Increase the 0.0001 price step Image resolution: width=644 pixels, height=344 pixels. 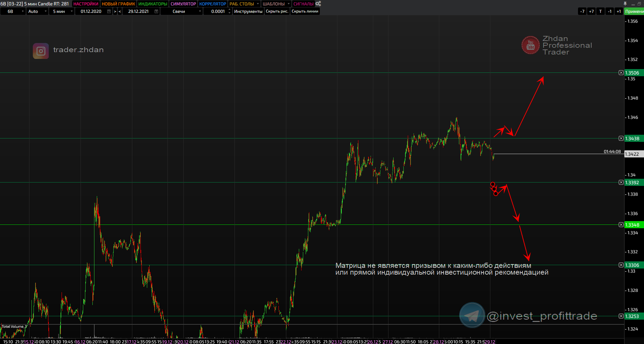pyautogui.click(x=229, y=9)
